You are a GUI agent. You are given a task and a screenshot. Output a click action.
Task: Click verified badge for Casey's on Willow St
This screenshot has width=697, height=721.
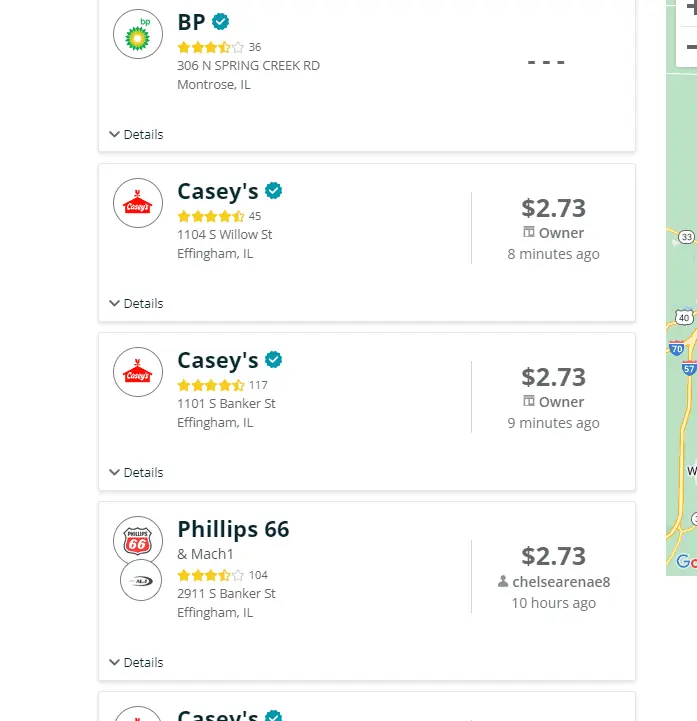click(x=273, y=191)
